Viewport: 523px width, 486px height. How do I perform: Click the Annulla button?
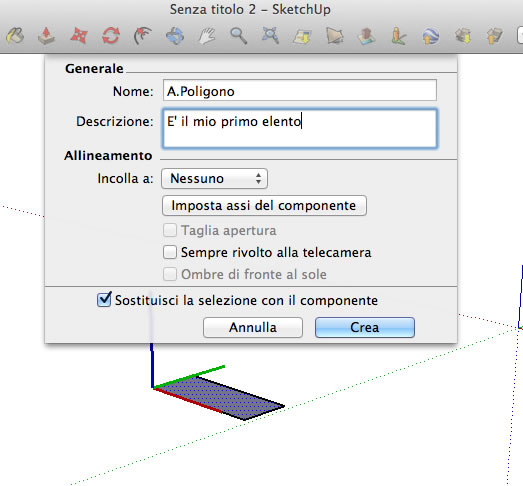(x=253, y=327)
